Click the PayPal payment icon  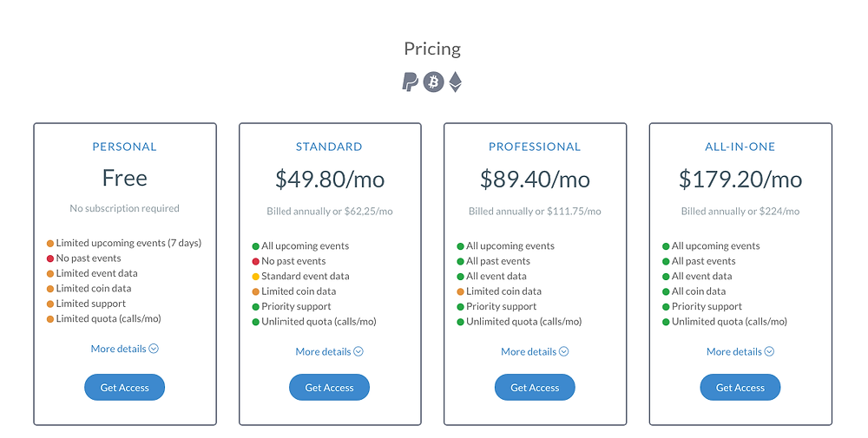(411, 82)
